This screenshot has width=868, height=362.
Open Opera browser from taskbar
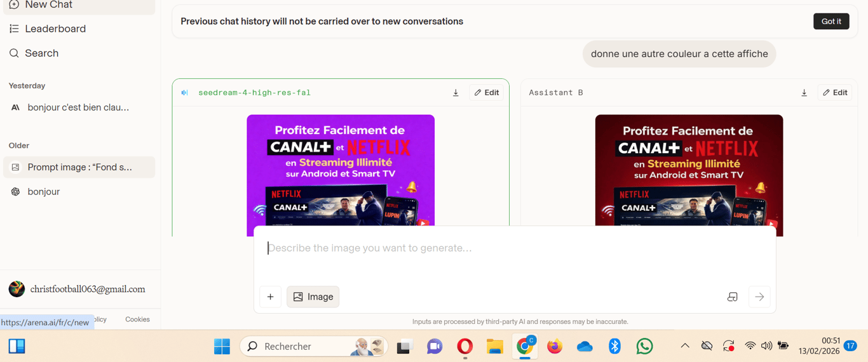coord(465,346)
